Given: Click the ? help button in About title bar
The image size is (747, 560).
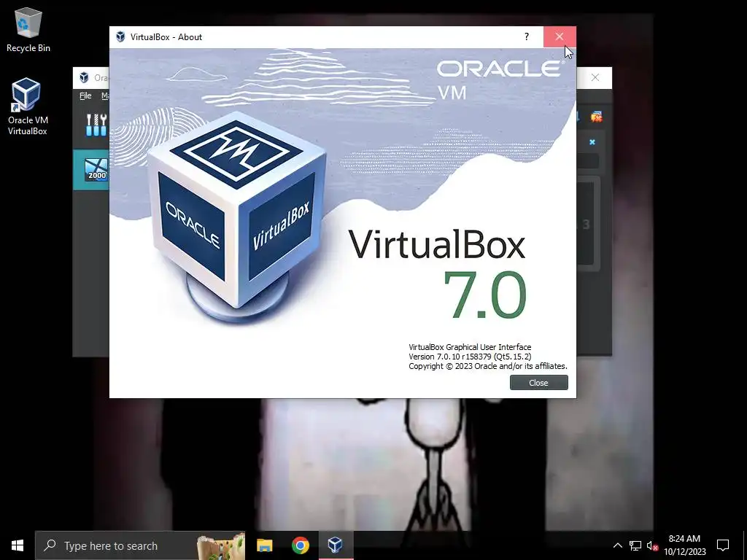Looking at the screenshot, I should [x=527, y=36].
